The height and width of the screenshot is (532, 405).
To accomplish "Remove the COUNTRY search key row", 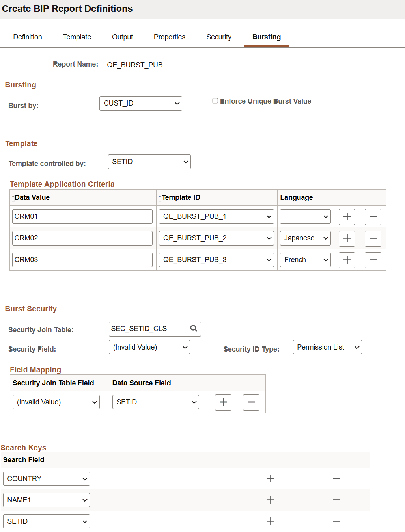I will pos(336,478).
